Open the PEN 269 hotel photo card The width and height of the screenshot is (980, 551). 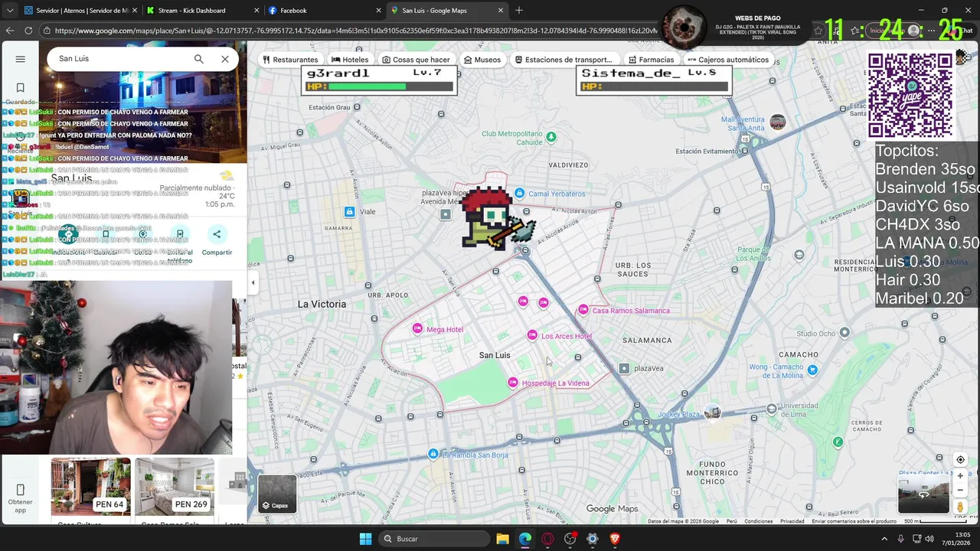click(x=174, y=487)
